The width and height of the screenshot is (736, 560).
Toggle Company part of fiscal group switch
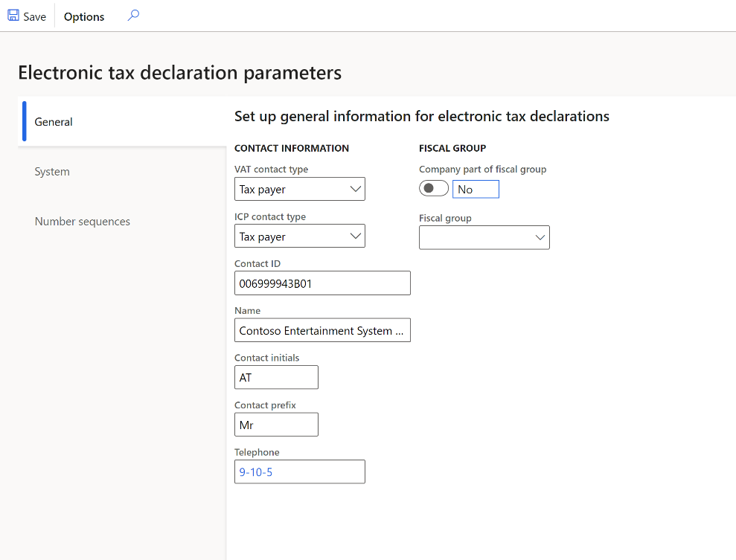(x=434, y=188)
